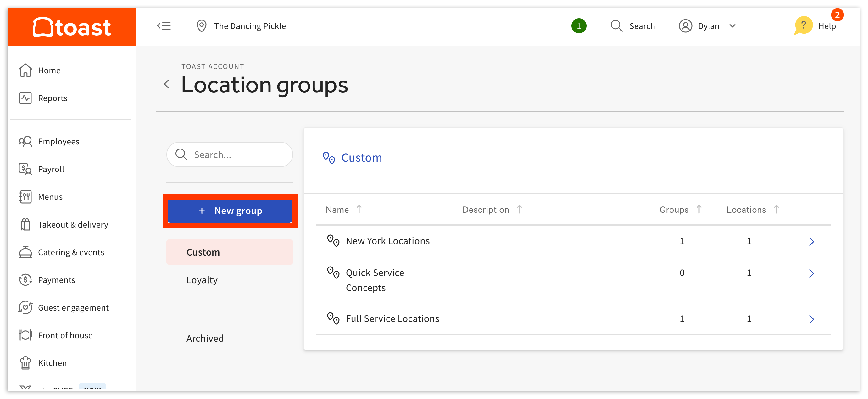The image size is (868, 399).
Task: Open Takeout & delivery settings
Action: click(x=73, y=224)
